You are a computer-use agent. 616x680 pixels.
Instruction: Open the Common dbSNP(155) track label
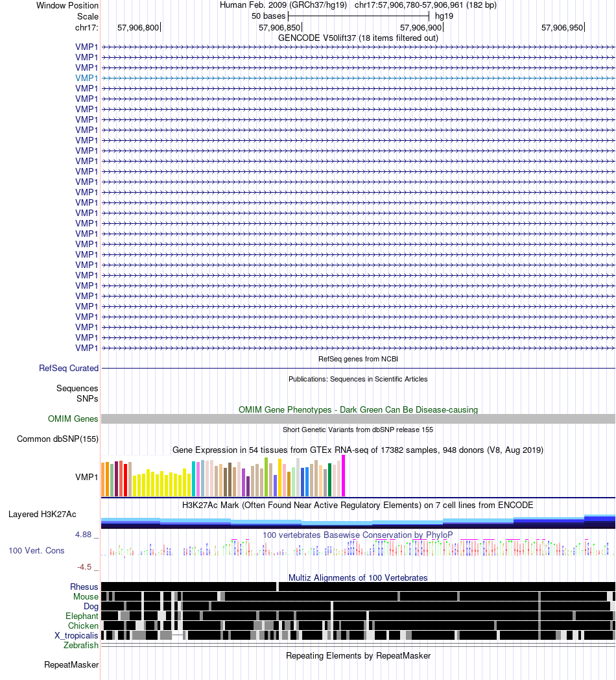tap(58, 439)
